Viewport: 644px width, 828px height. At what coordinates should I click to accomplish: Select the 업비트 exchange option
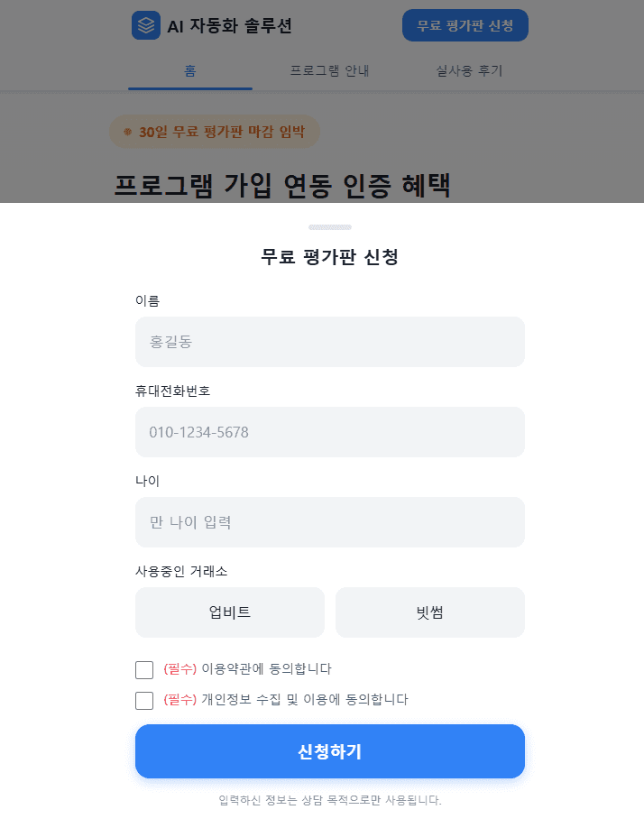click(229, 612)
